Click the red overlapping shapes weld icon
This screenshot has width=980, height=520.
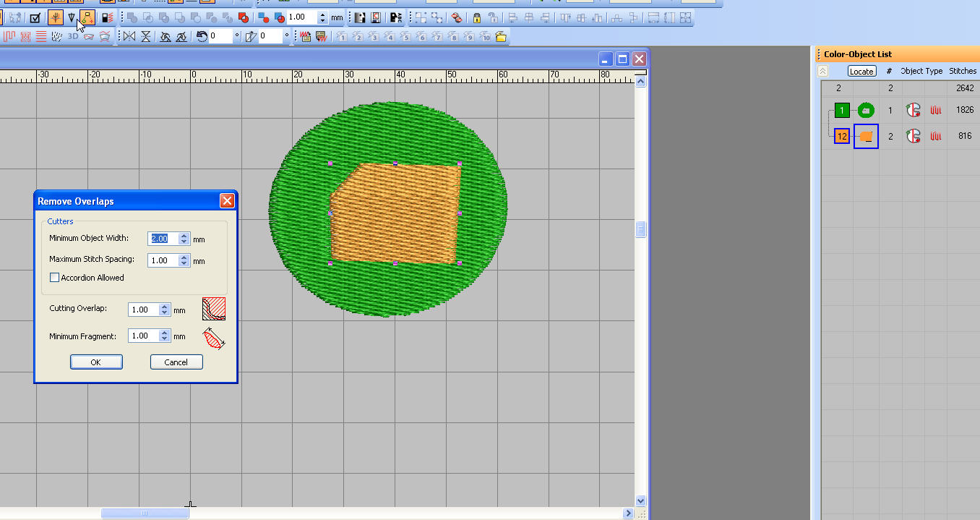coord(244,18)
